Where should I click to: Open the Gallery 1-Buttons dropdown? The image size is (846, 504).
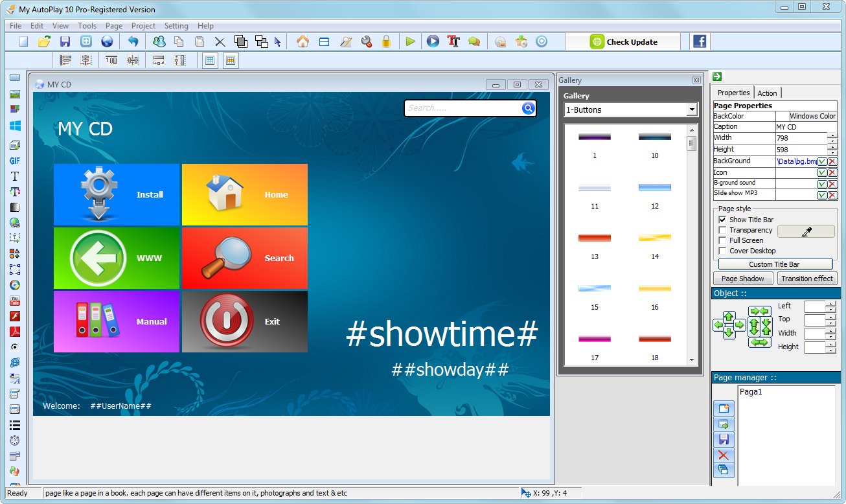click(692, 110)
